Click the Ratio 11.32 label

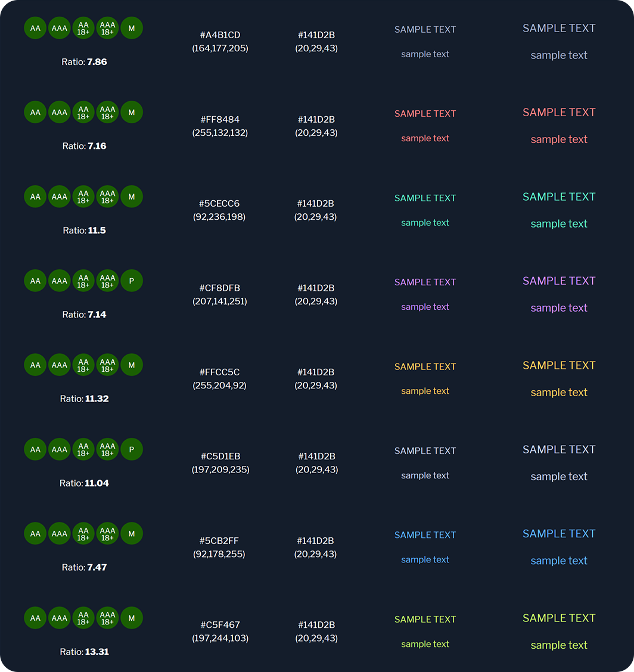tap(84, 399)
